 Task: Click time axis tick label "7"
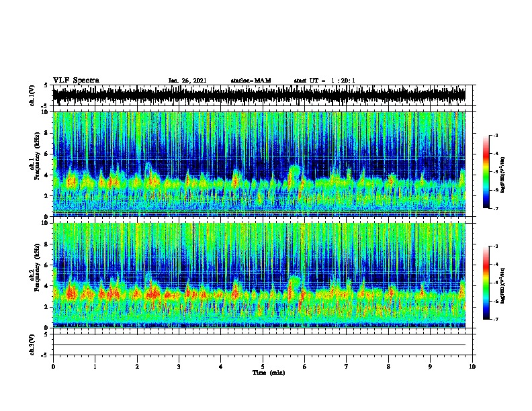[x=347, y=367]
